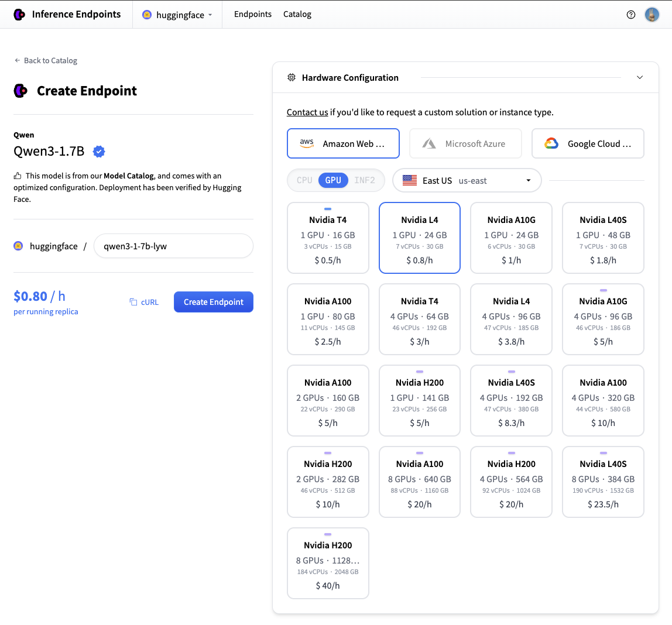Click the thumbs-up icon near Model Catalog note

click(x=18, y=176)
